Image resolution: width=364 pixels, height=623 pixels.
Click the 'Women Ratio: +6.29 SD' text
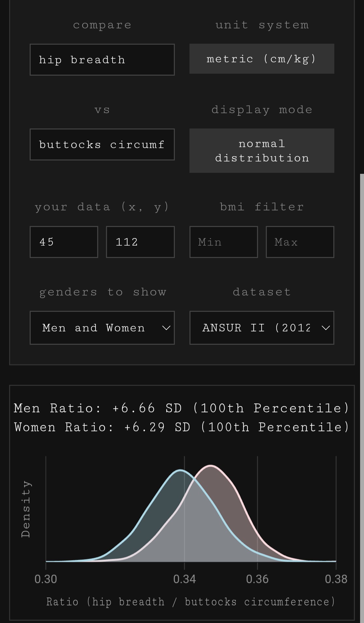[102, 427]
